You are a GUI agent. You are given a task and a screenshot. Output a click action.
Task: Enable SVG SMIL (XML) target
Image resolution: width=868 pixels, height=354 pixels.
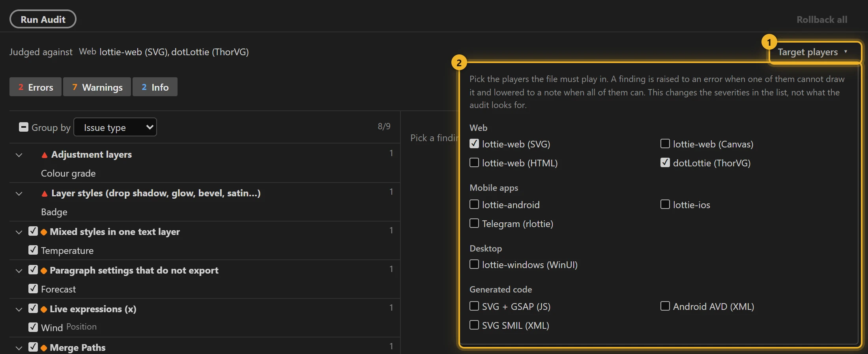coord(474,325)
